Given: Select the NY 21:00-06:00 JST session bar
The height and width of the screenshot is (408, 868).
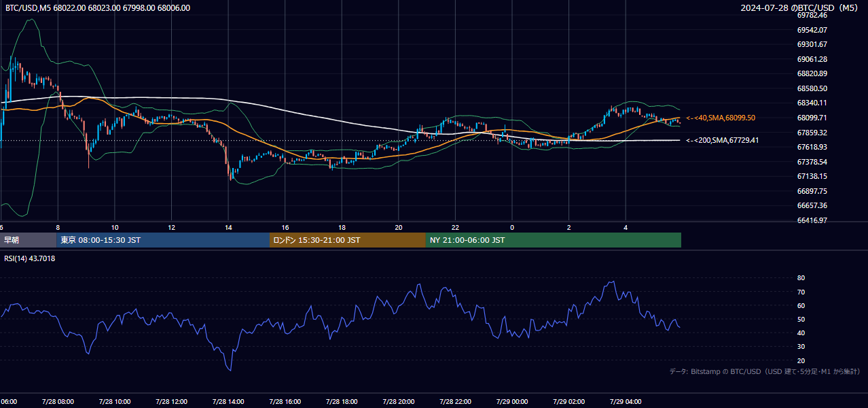Looking at the screenshot, I should 554,240.
